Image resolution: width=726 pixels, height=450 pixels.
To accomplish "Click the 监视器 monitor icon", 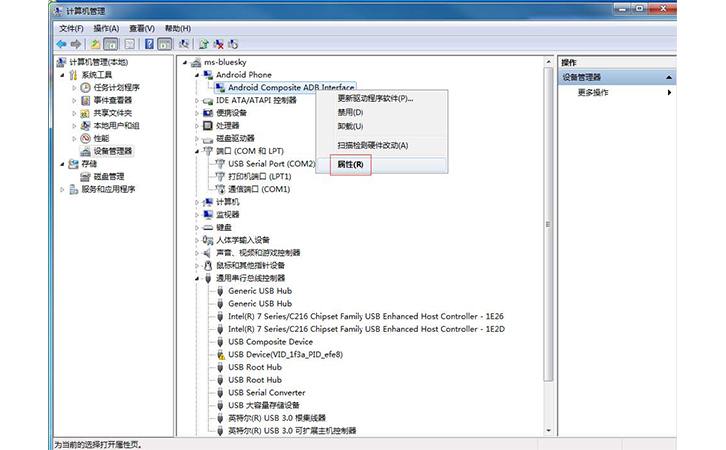I will tap(208, 214).
